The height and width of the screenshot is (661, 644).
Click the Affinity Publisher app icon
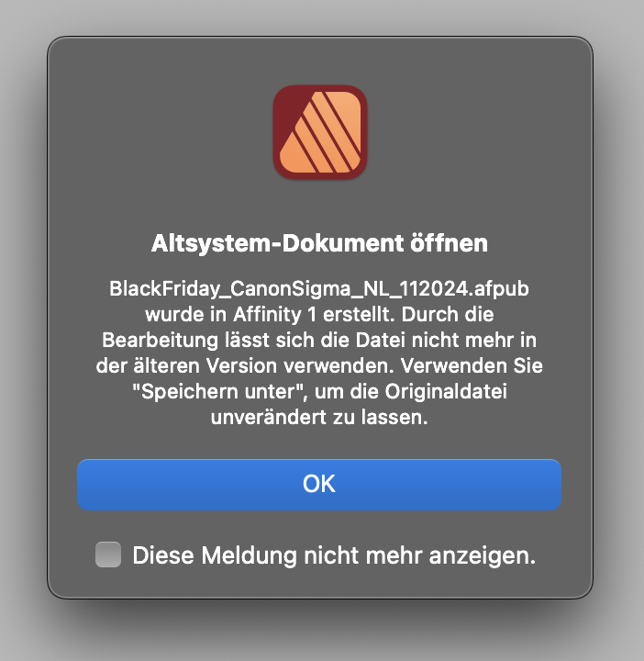[320, 132]
